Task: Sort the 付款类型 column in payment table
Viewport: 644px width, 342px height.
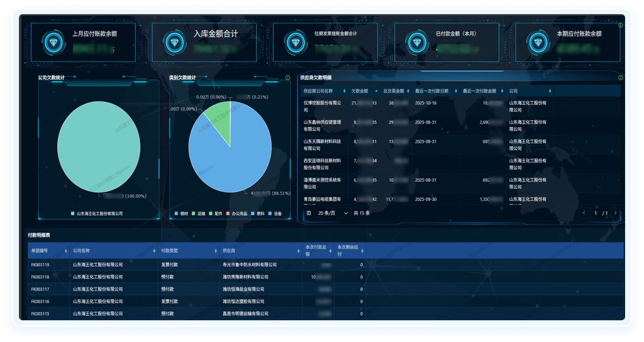Action: click(x=215, y=251)
